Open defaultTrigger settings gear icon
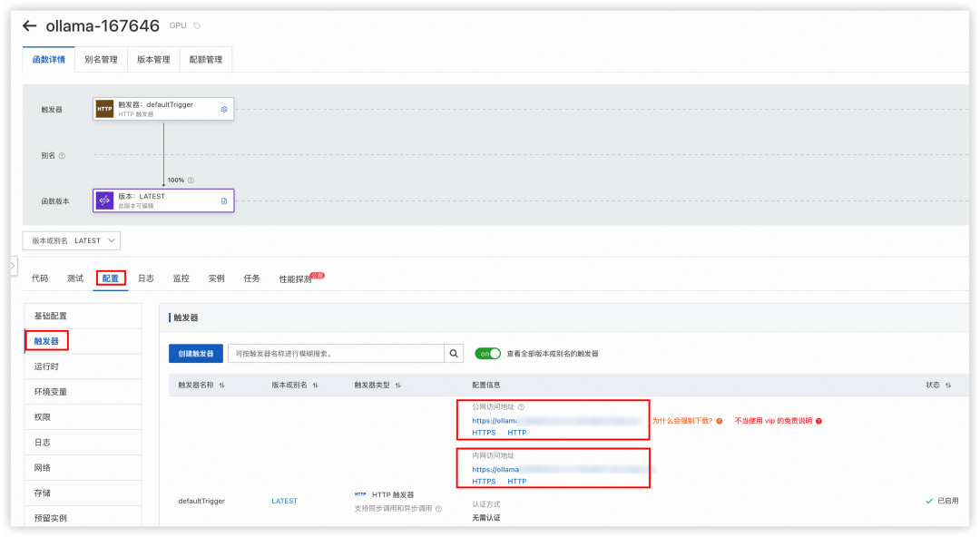980x537 pixels. (x=224, y=110)
